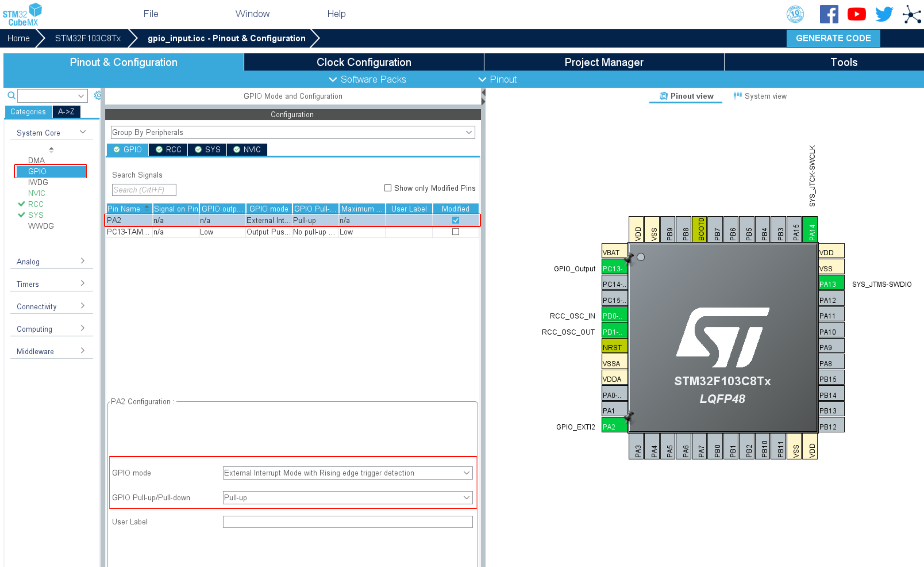Select DMA in System Core list
This screenshot has height=567, width=924.
(x=36, y=160)
